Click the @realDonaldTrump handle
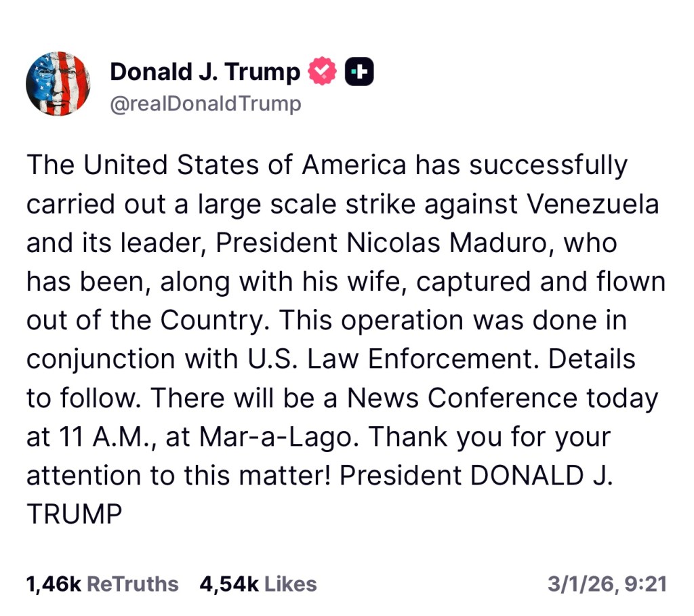Image resolution: width=694 pixels, height=616 pixels. point(205,104)
